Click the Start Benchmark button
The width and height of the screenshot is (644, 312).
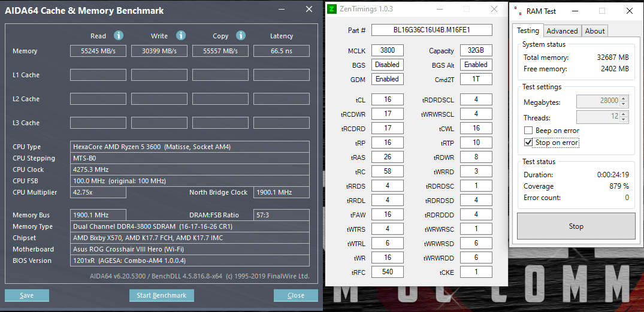(x=161, y=295)
